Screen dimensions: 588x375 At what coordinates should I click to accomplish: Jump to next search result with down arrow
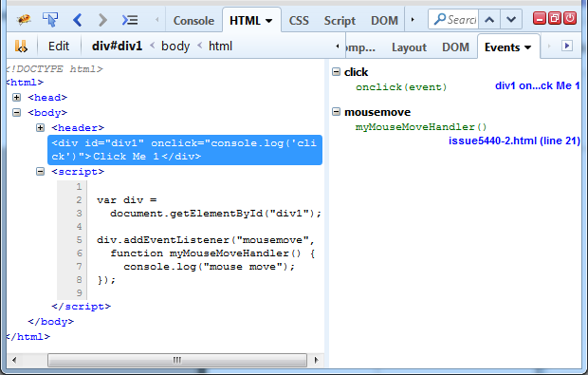511,20
